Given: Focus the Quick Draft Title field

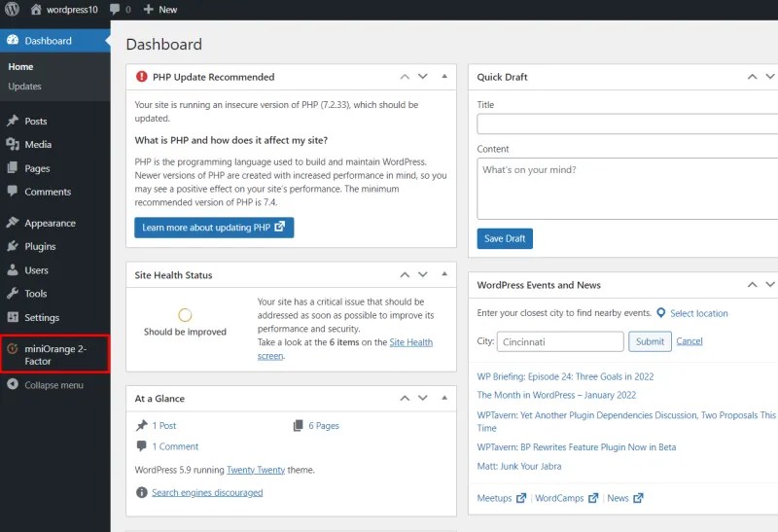Looking at the screenshot, I should tap(627, 124).
